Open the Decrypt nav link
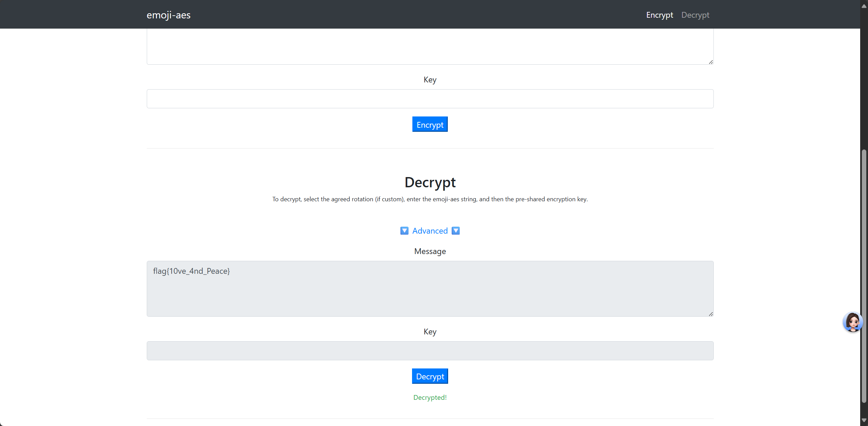868x426 pixels. [695, 15]
